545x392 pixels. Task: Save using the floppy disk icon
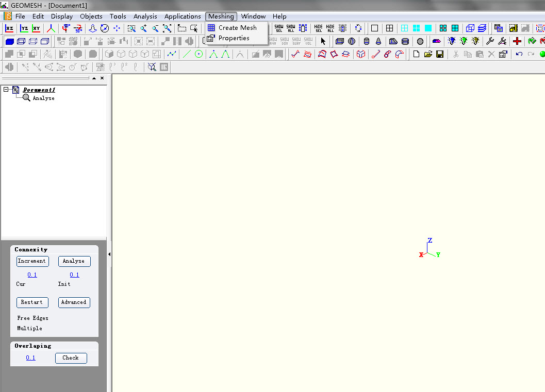pos(440,54)
